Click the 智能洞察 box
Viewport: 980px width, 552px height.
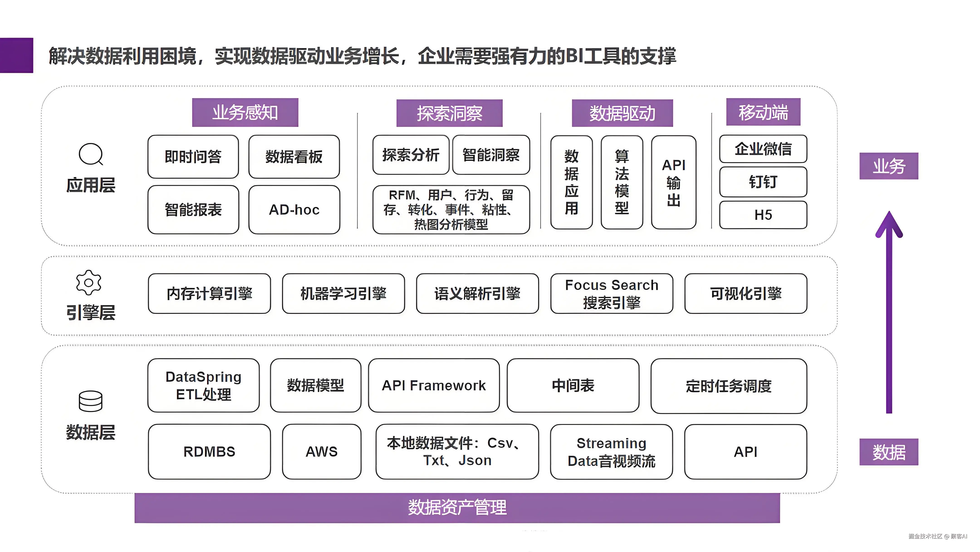(x=491, y=155)
